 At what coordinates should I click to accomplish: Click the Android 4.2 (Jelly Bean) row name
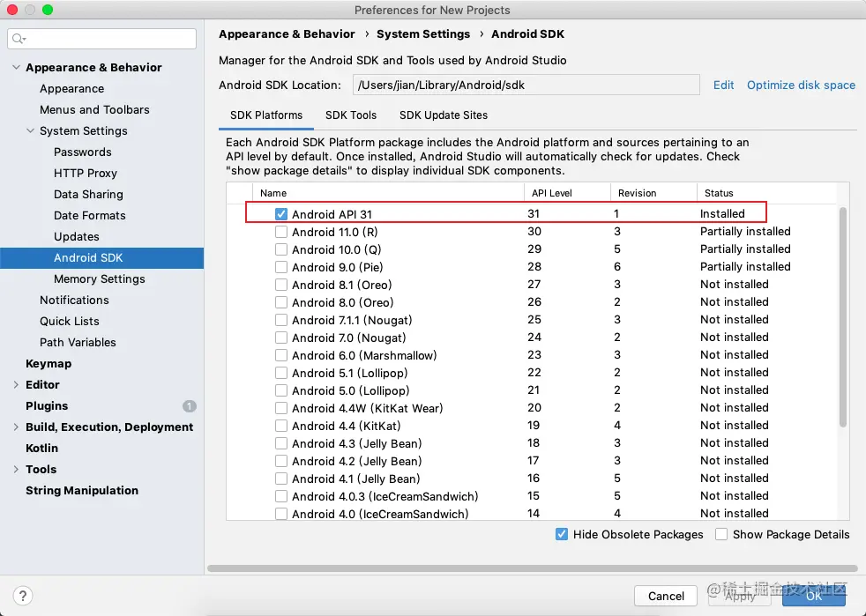pos(357,462)
